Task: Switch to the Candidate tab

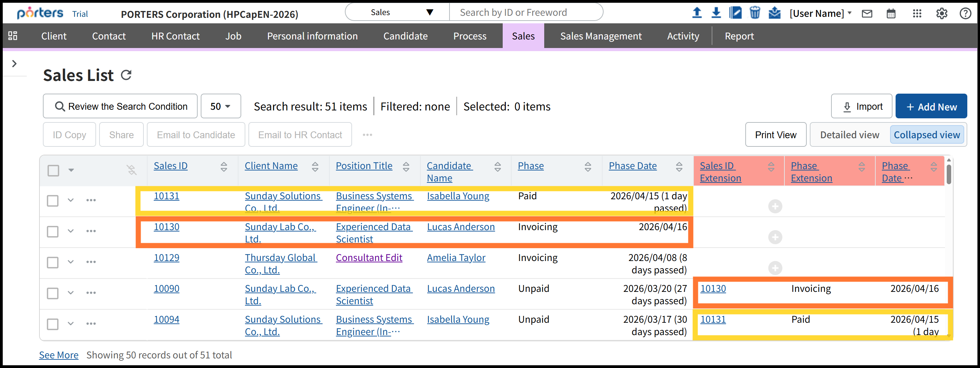Action: 405,36
